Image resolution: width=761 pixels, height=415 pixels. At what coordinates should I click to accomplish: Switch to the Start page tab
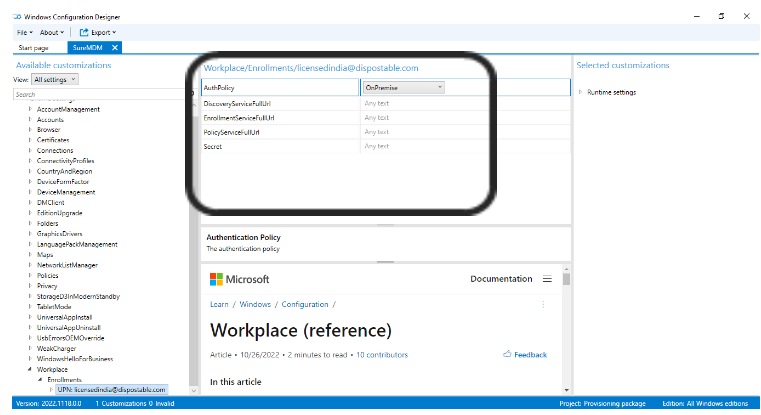(x=33, y=48)
